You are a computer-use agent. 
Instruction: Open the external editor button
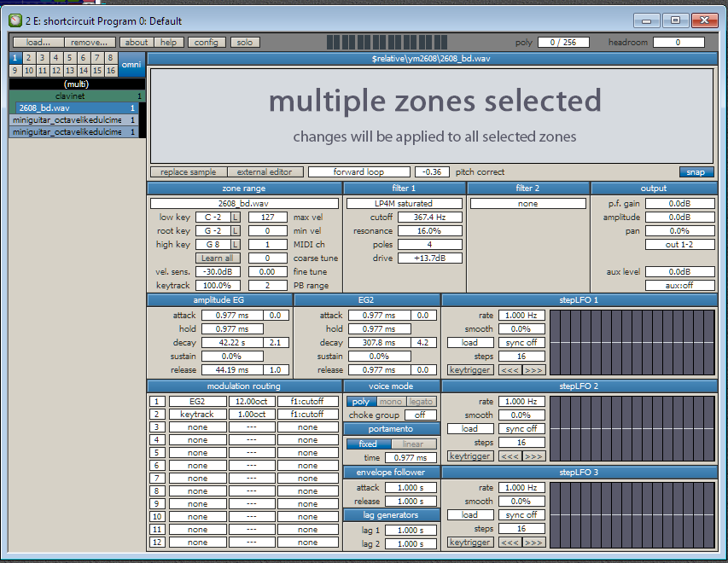coord(265,171)
